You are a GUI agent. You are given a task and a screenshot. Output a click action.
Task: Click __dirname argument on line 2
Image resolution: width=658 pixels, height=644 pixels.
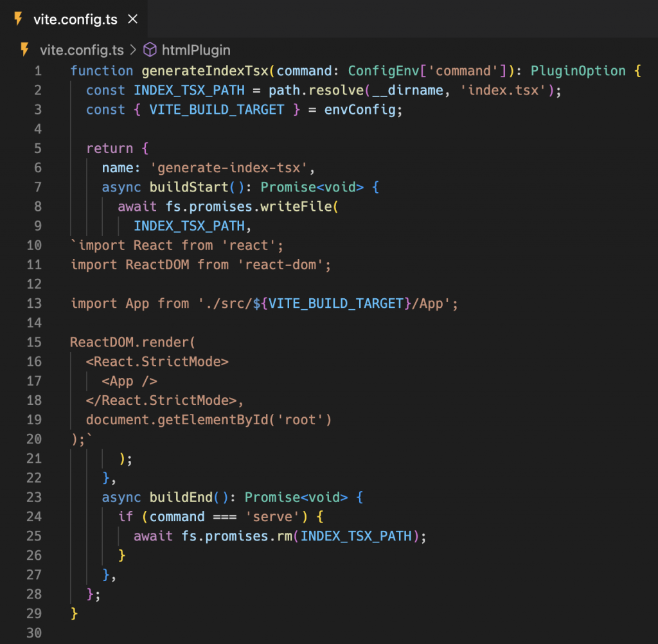[x=407, y=90]
